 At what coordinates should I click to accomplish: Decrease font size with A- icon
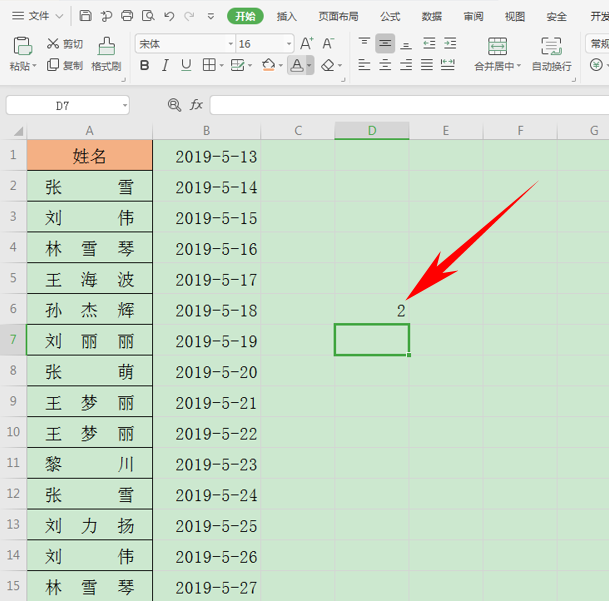[x=328, y=43]
